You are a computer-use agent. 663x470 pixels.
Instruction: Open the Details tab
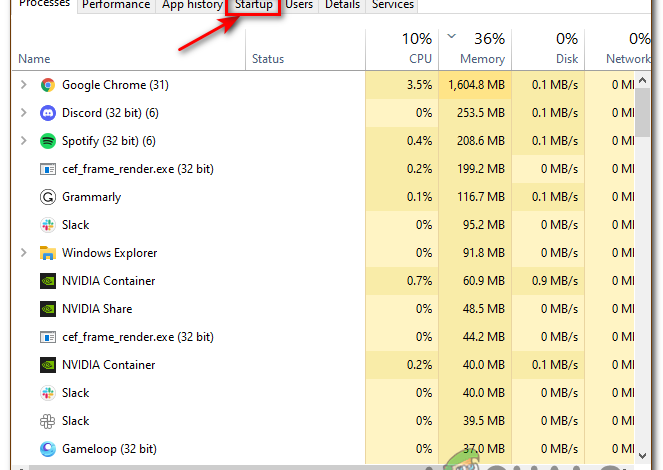[342, 5]
